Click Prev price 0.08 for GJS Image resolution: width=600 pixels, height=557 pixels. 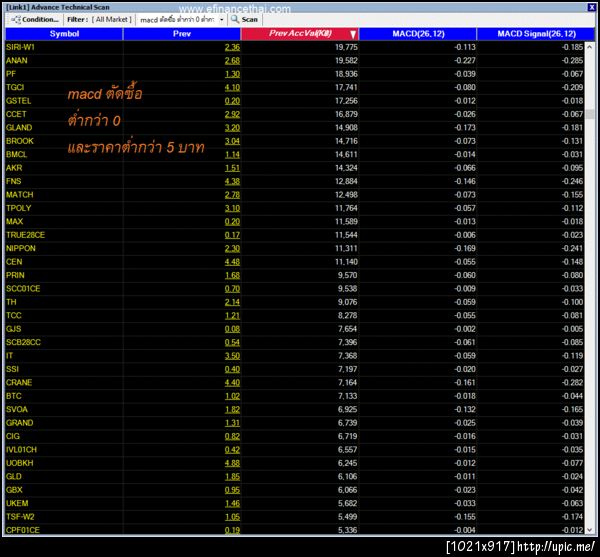point(232,329)
